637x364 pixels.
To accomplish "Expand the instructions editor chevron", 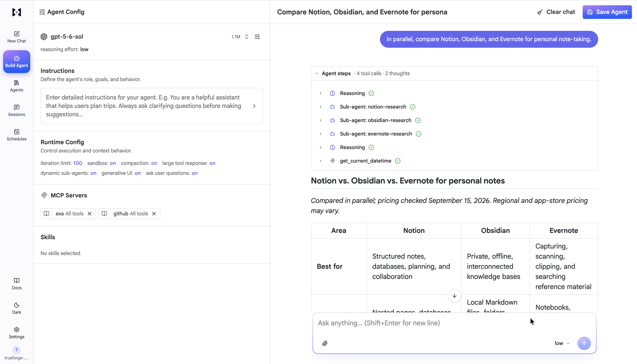I will [254, 106].
